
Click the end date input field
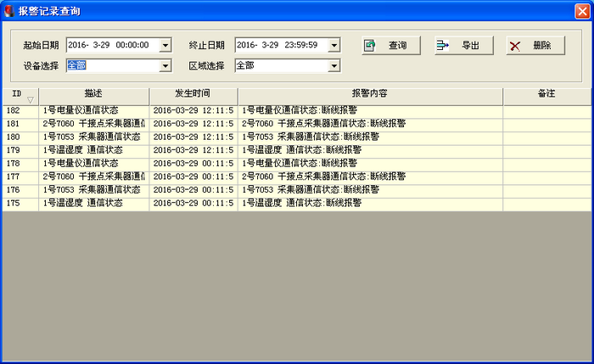click(x=280, y=45)
